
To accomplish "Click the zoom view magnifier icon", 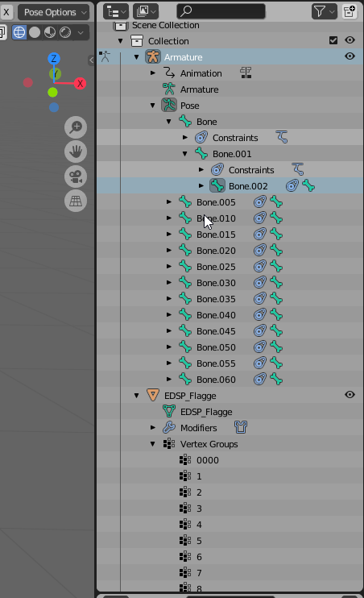I will [76, 127].
